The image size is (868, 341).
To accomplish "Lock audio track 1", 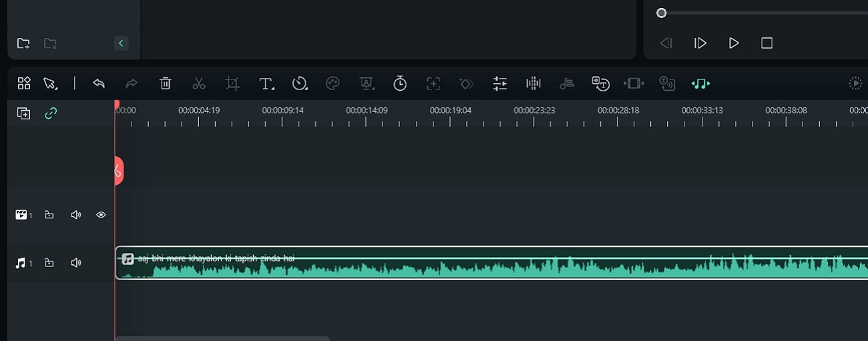I will pos(49,263).
